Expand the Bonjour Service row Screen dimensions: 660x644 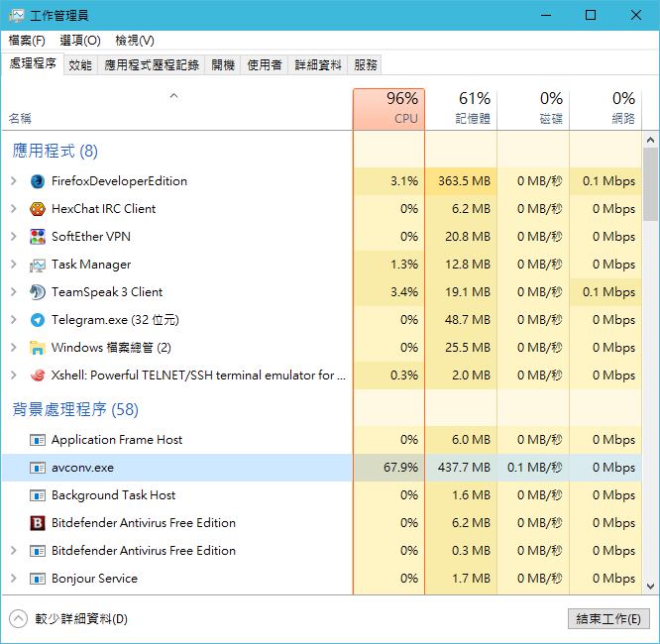[x=14, y=579]
